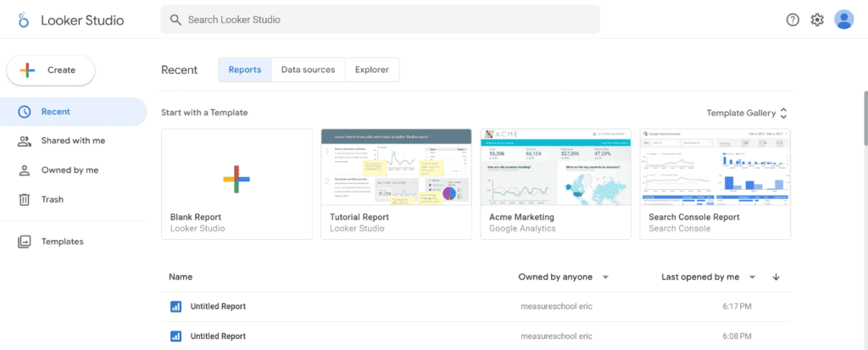Reverse sort order with the down arrow
868x350 pixels.
(776, 277)
